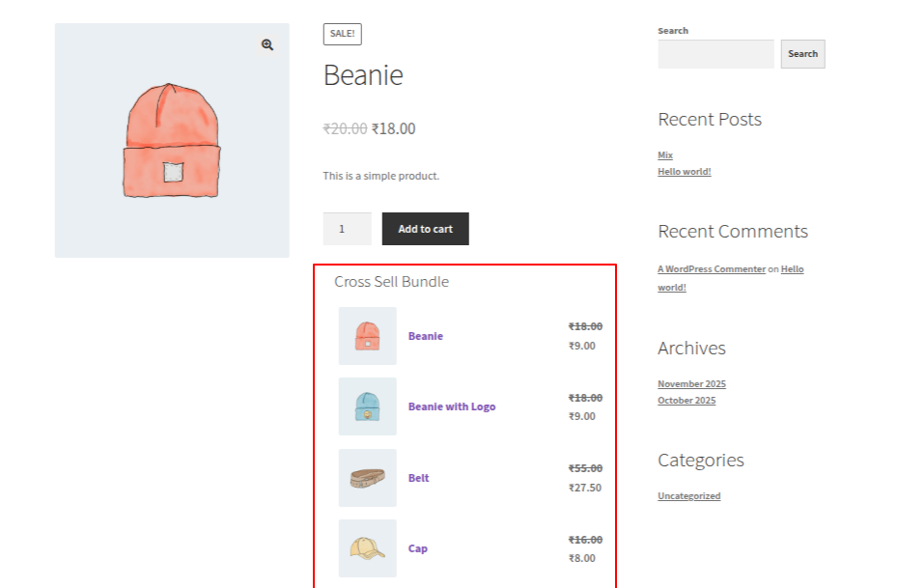Open the Uncategorized category link
Image resolution: width=897 pixels, height=588 pixels.
(x=688, y=496)
